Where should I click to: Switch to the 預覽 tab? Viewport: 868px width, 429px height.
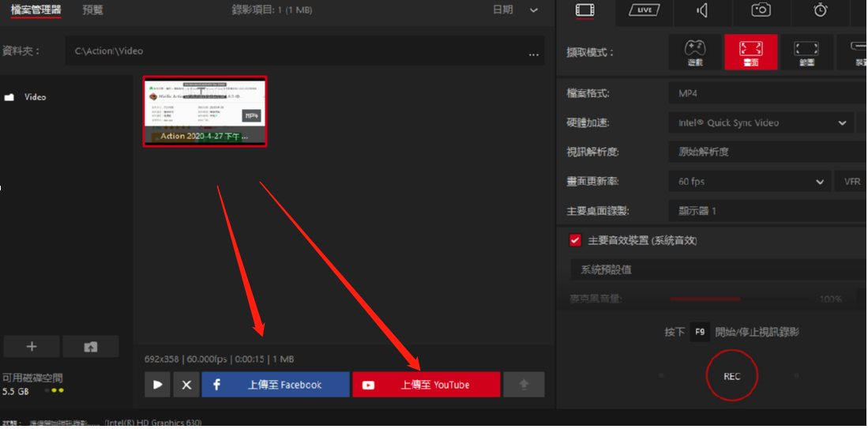coord(92,10)
